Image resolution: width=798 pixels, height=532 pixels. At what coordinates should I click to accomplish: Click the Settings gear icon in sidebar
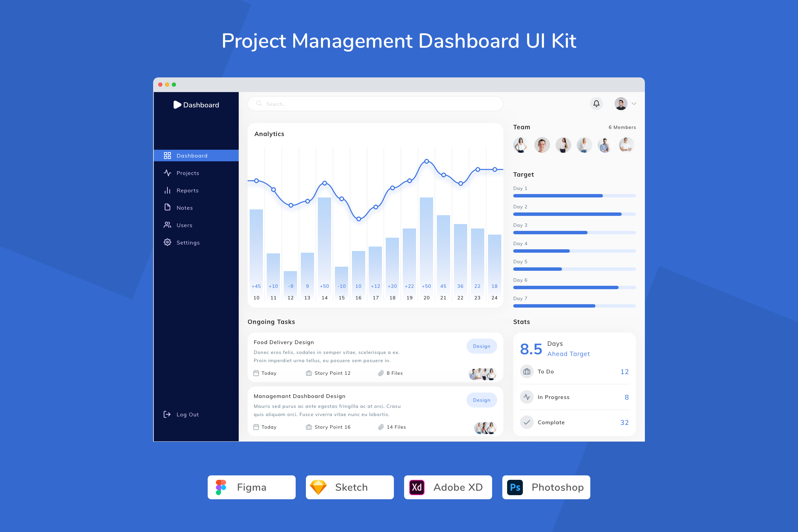coord(167,242)
